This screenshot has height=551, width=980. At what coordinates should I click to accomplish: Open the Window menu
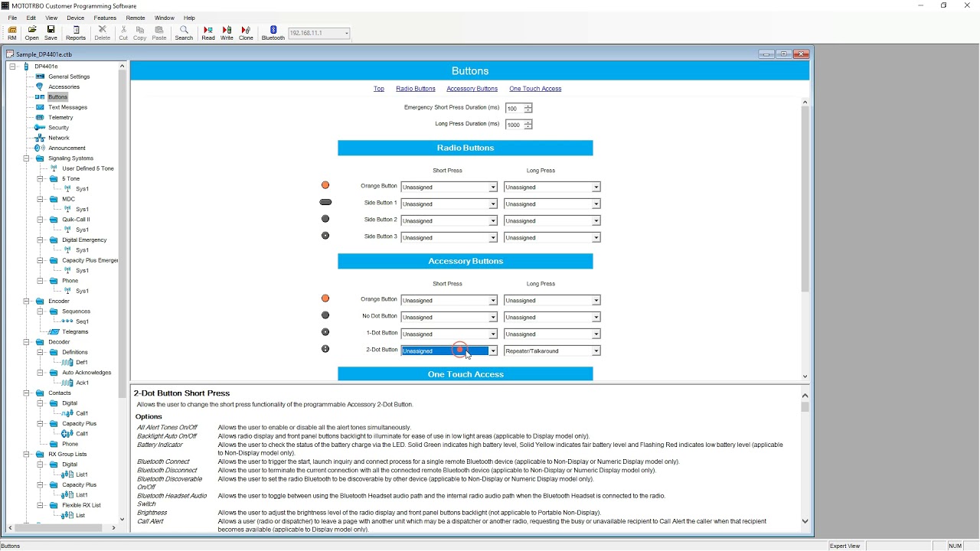tap(164, 18)
